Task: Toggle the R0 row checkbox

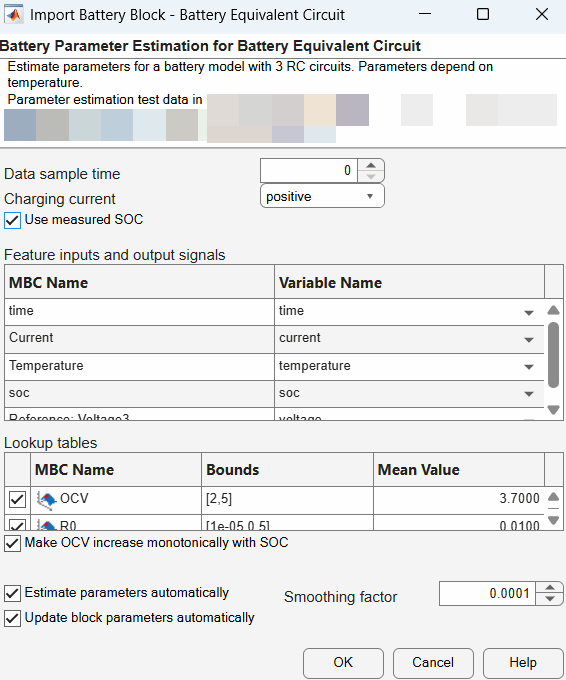Action: pos(17,525)
